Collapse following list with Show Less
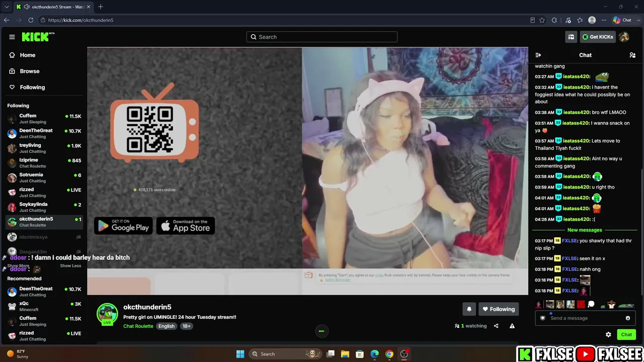The width and height of the screenshot is (644, 362). (x=70, y=266)
